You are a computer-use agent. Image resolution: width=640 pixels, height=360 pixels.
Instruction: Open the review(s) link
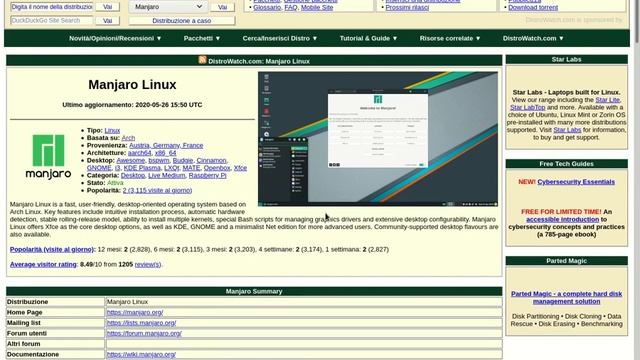click(148, 264)
